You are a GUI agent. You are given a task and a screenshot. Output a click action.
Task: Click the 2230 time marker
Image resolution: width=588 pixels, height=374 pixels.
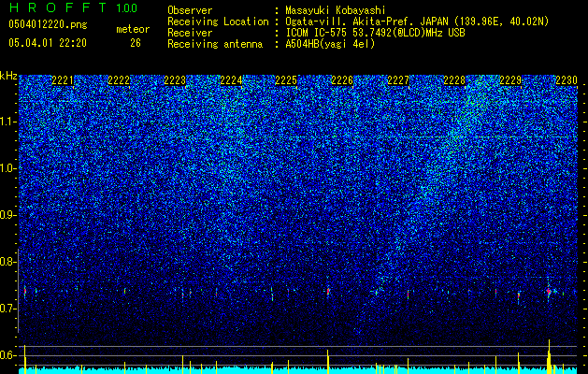566,80
